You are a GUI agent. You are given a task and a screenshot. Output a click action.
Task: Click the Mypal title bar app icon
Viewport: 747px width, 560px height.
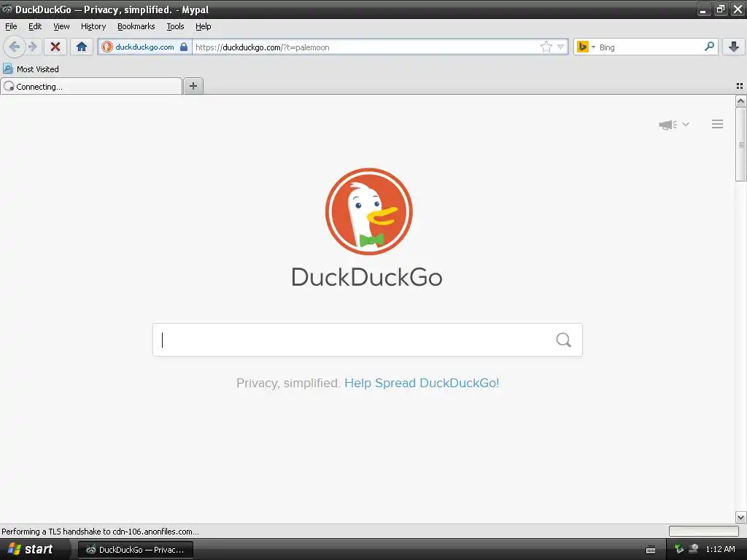click(x=7, y=9)
